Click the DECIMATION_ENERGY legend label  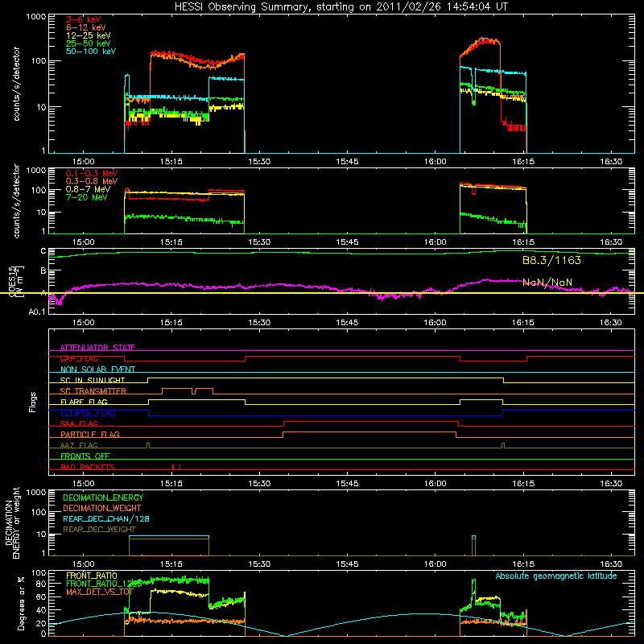point(103,497)
